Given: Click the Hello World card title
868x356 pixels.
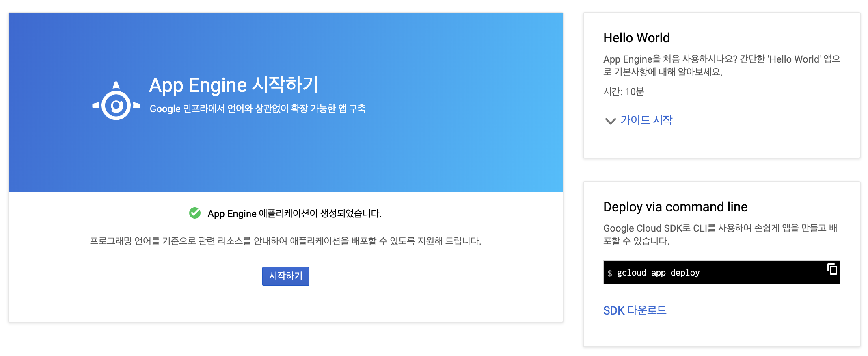Looking at the screenshot, I should tap(636, 38).
